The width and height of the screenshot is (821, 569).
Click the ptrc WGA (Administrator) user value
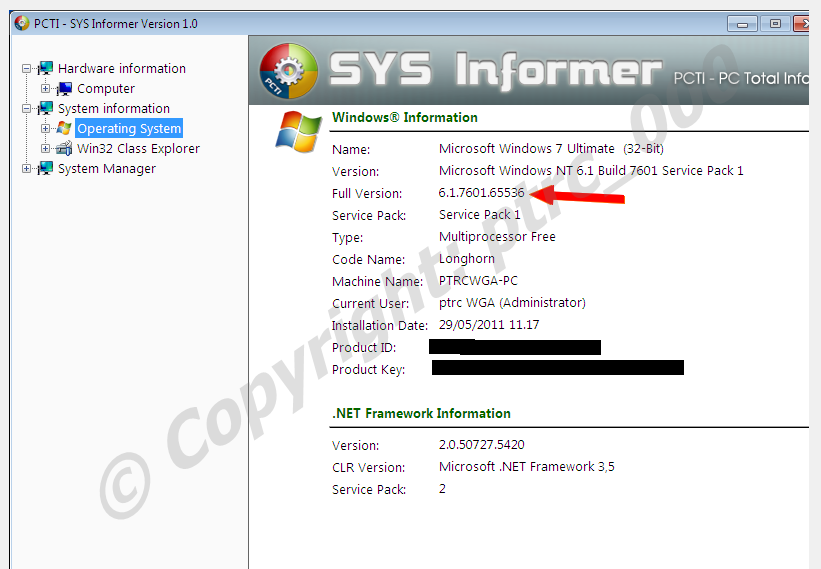click(x=512, y=303)
